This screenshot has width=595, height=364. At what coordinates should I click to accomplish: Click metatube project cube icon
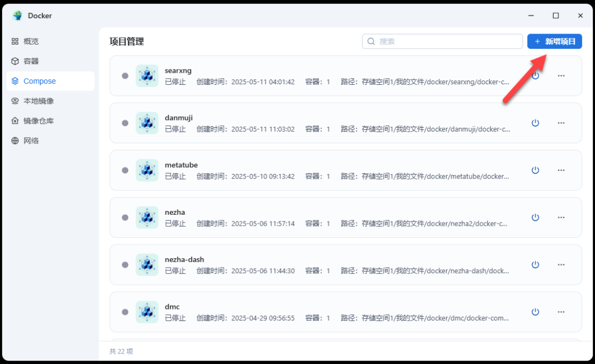[x=147, y=170]
